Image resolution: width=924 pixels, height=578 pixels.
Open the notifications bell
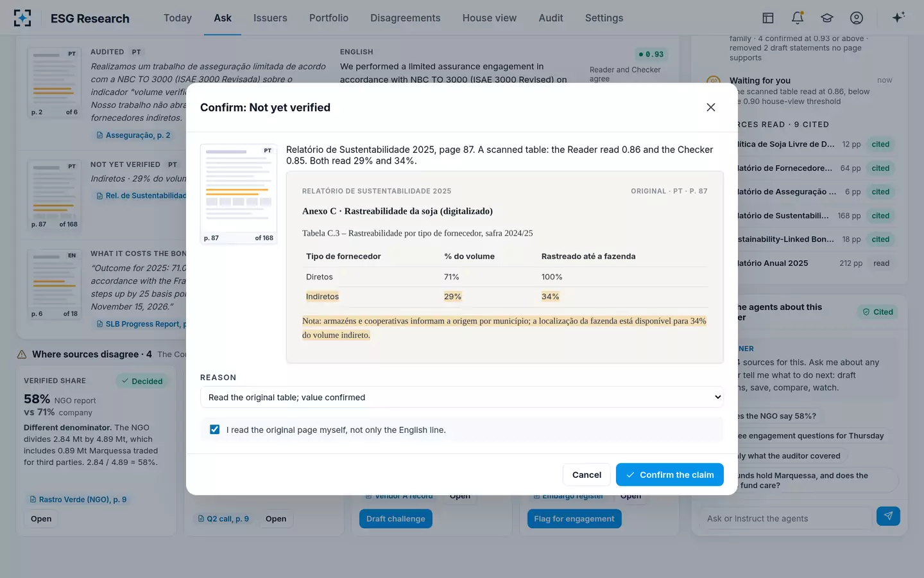pyautogui.click(x=798, y=18)
